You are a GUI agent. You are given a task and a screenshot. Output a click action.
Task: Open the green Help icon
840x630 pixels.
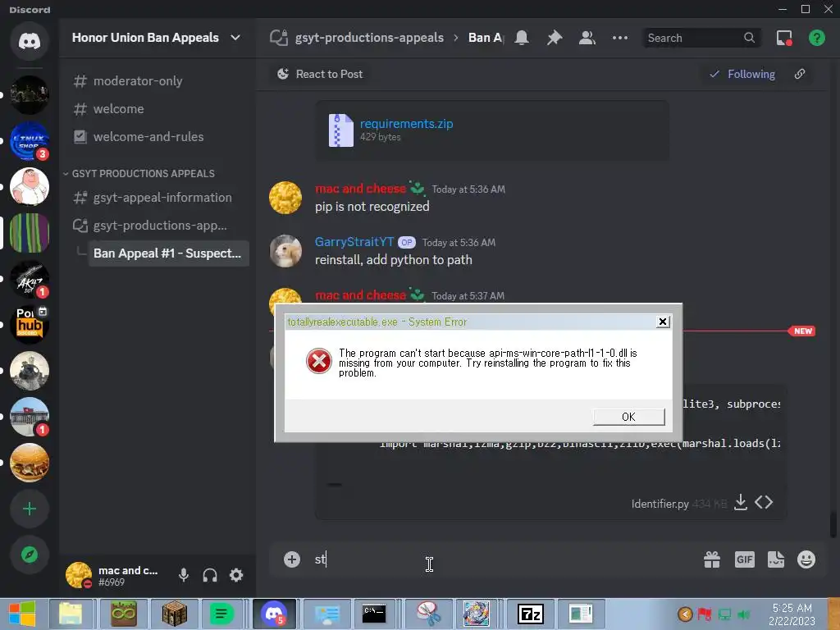[817, 38]
